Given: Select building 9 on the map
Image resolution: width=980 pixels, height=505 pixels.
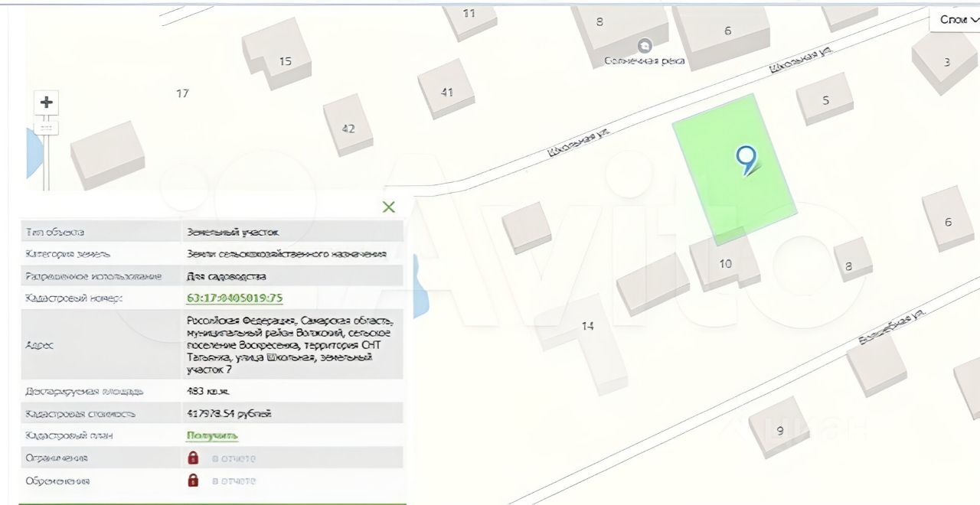Looking at the screenshot, I should 779,427.
